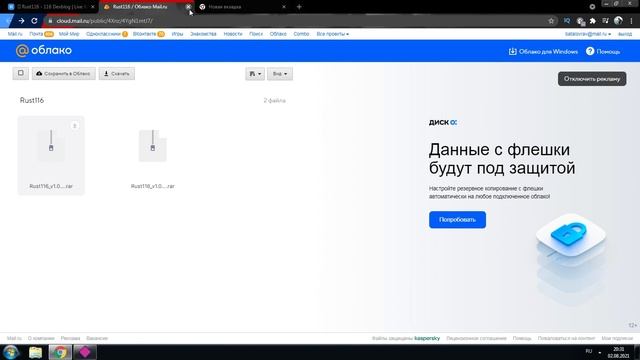
Task: Open Знакомства in the portal bar
Action: [203, 34]
